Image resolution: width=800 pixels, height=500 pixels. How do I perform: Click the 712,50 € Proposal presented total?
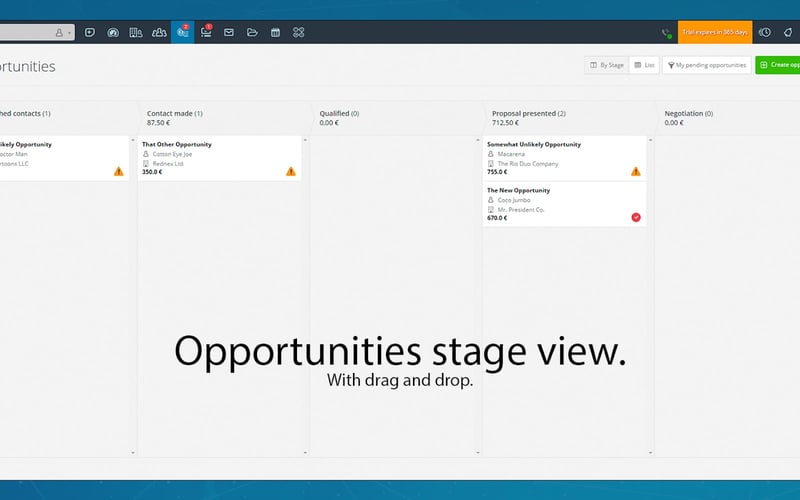point(505,123)
